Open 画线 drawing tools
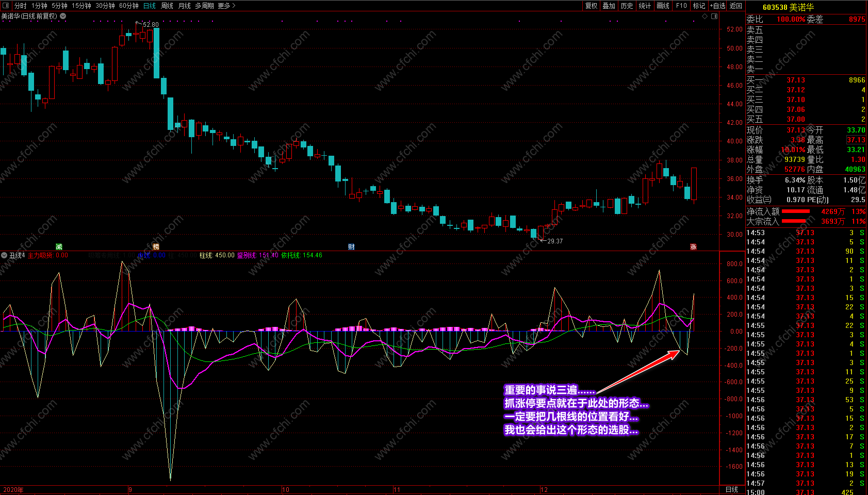The image size is (868, 495). (663, 6)
